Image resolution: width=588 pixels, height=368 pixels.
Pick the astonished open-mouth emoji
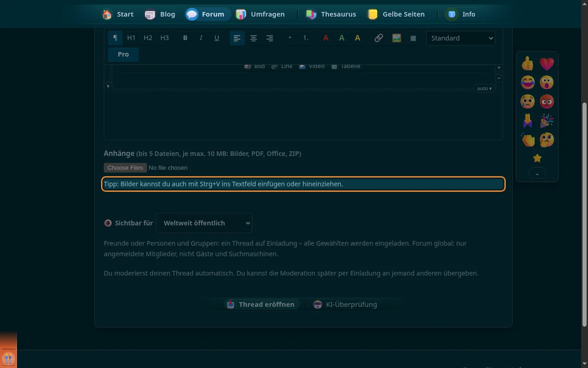tap(547, 82)
